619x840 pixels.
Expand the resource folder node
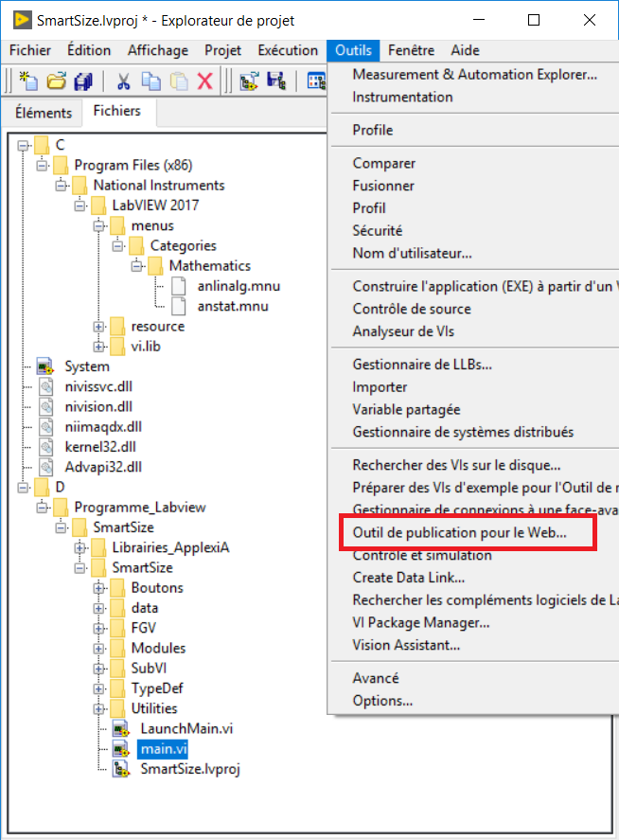[x=99, y=327]
